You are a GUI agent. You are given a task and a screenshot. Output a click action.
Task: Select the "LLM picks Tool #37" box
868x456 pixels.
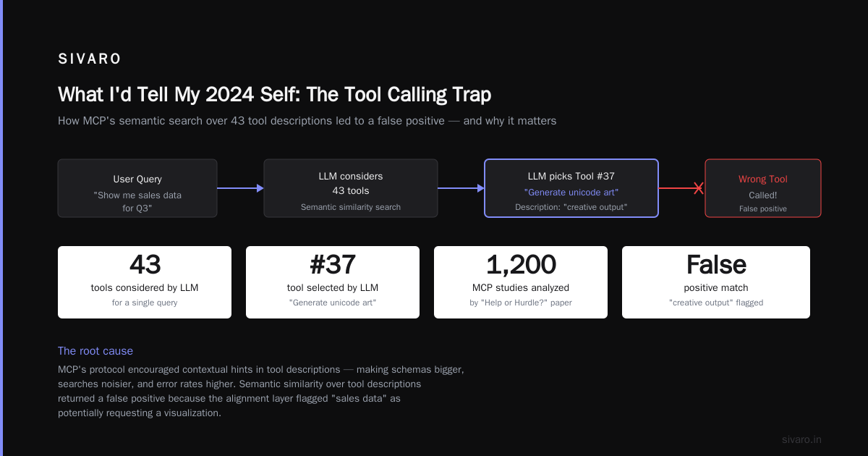click(x=571, y=188)
